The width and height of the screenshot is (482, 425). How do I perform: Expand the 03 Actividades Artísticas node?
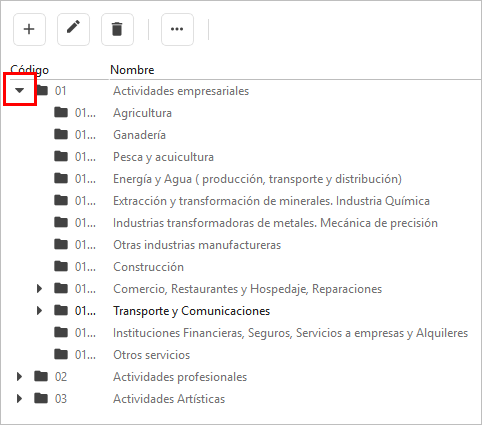pos(19,399)
